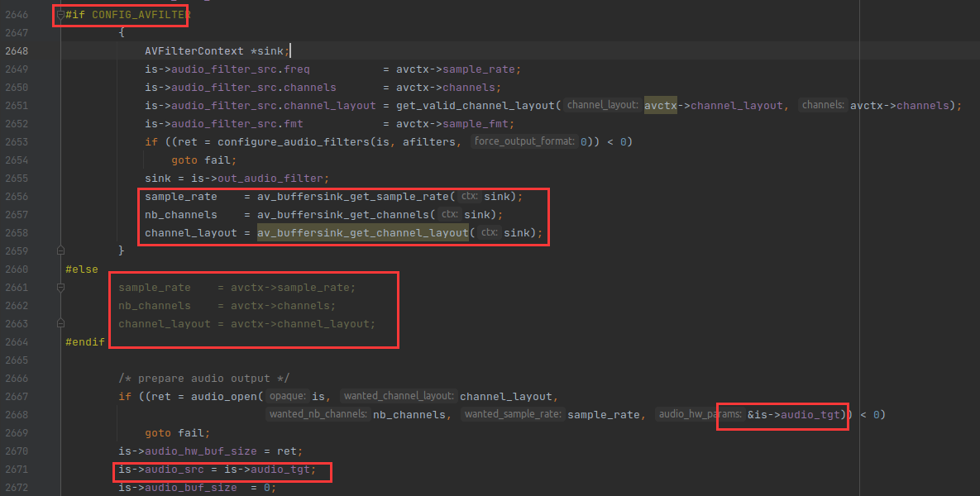Image resolution: width=980 pixels, height=496 pixels.
Task: Click the #else preprocessor directive
Action: 82,269
